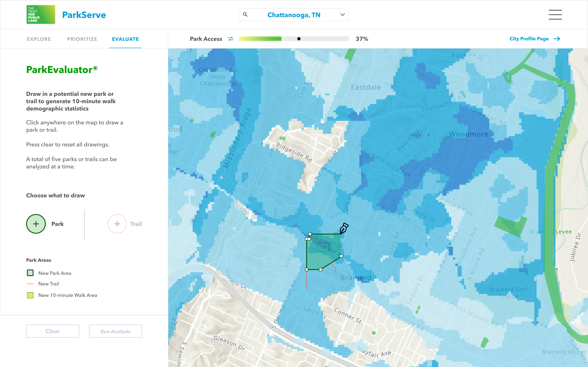Click the Park Access swap arrows icon

[x=231, y=39]
